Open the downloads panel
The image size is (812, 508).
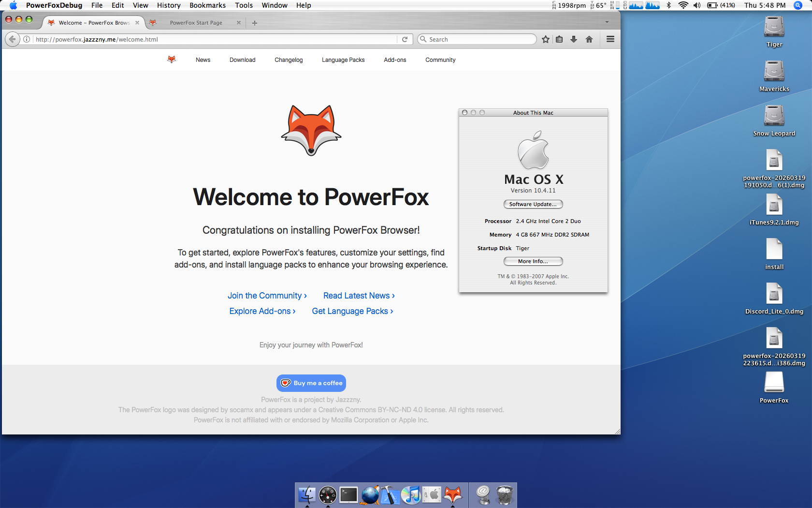574,39
